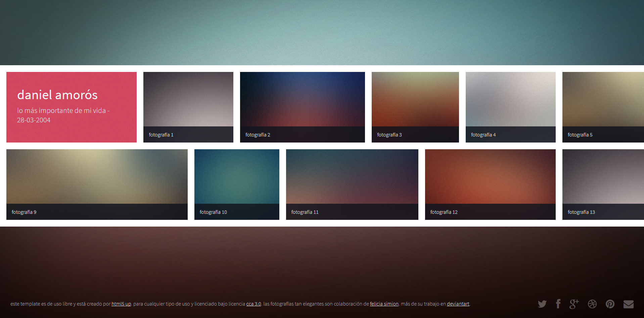Open the Facebook social icon

558,304
